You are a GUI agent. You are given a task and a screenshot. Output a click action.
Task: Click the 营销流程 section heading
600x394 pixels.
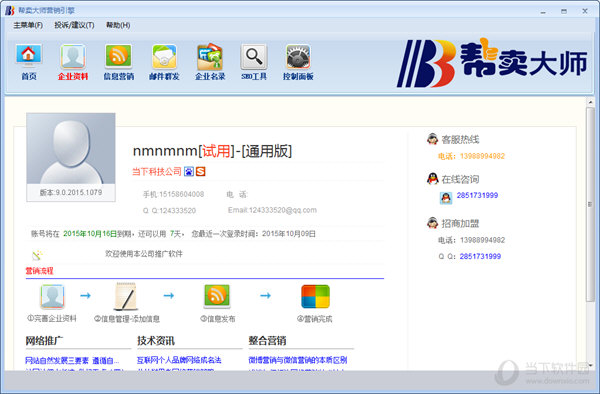point(39,271)
